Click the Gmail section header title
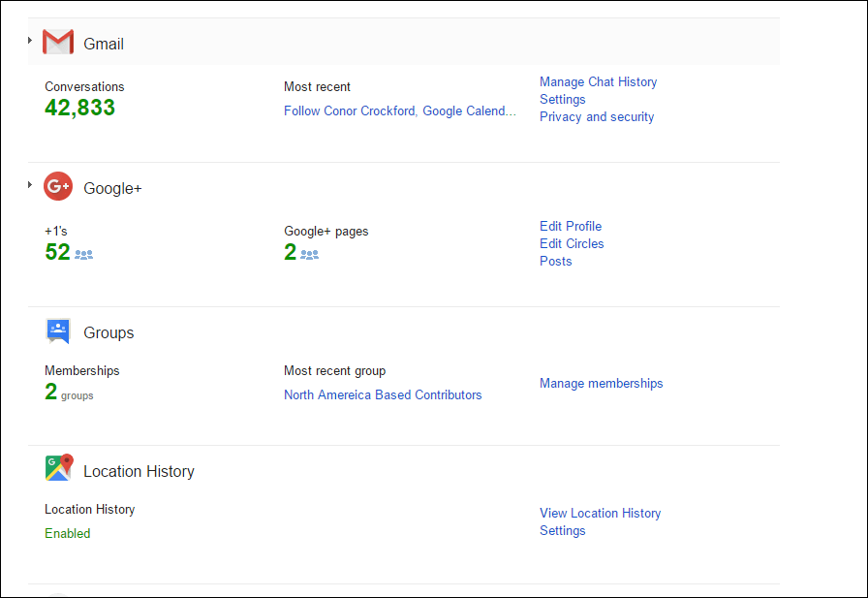Viewport: 868px width, 598px height. tap(104, 44)
